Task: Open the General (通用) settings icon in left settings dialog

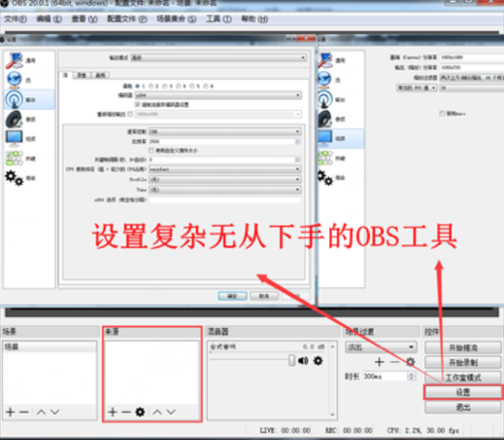Action: (14, 60)
